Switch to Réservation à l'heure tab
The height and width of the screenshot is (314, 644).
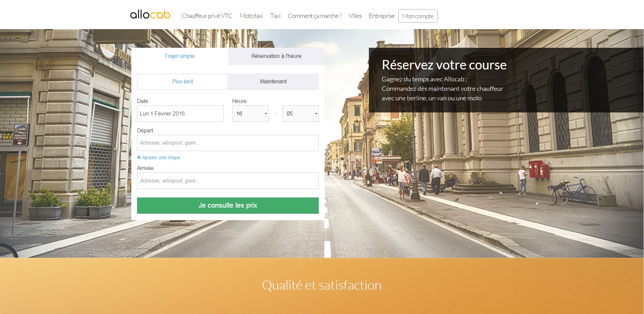(x=276, y=56)
